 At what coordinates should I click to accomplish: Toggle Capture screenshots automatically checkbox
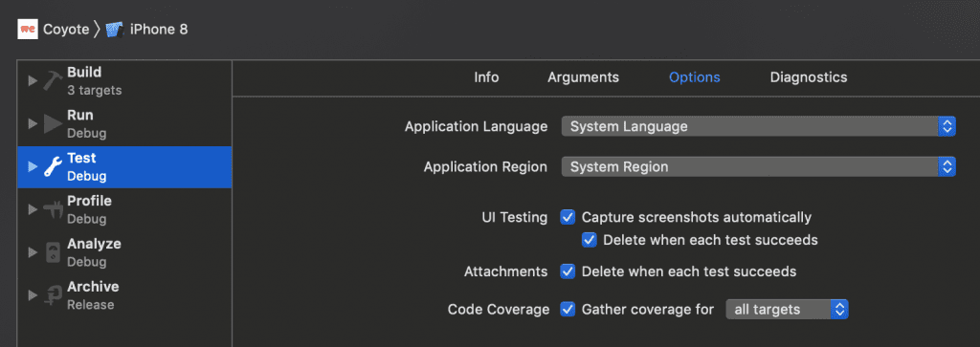[568, 217]
